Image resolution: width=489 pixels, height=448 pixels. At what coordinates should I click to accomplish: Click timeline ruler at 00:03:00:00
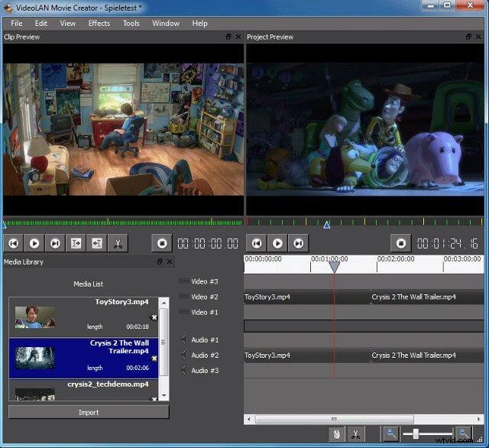point(462,259)
